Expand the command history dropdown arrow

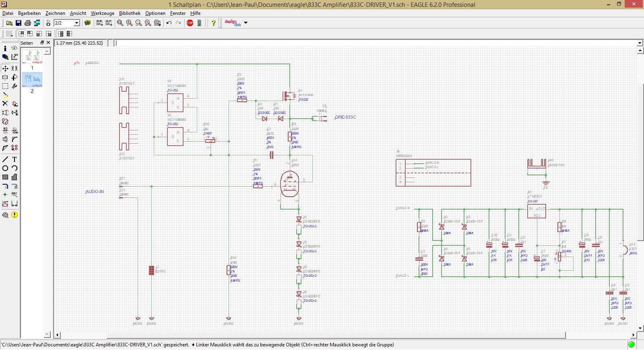(640, 43)
